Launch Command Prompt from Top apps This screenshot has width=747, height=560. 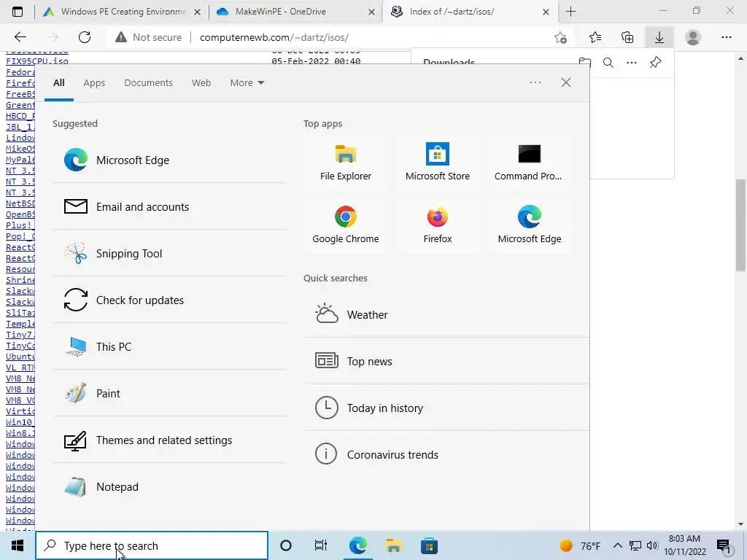point(530,163)
